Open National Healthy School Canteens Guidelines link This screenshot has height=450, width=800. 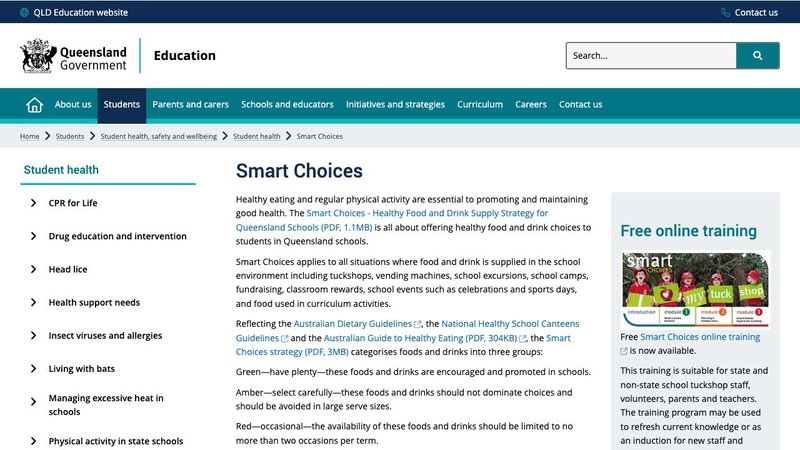point(510,324)
